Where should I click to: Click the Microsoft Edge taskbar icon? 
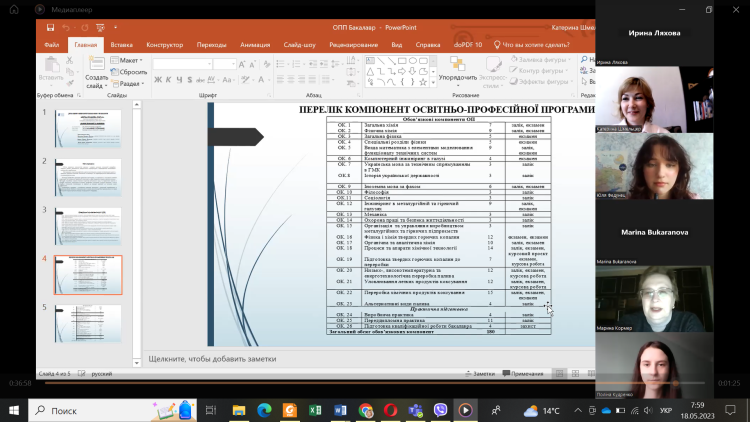[x=264, y=410]
